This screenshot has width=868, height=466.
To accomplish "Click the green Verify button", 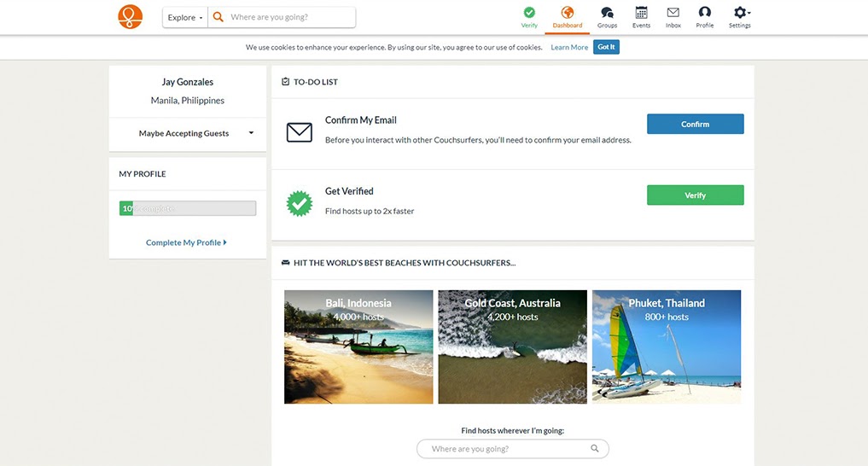I will coord(696,195).
